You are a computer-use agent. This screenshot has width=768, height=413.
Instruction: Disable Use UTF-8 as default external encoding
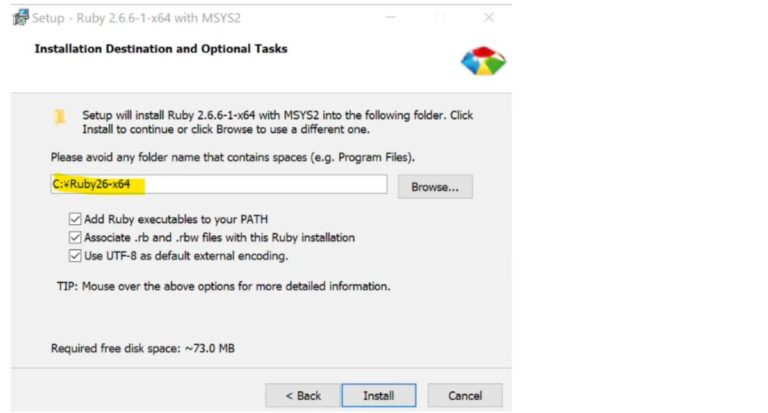click(75, 255)
